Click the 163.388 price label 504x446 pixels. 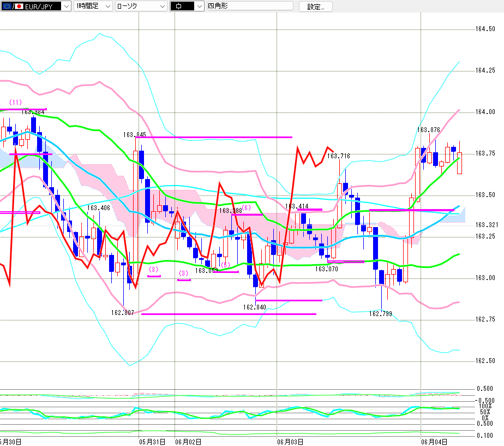tap(231, 211)
